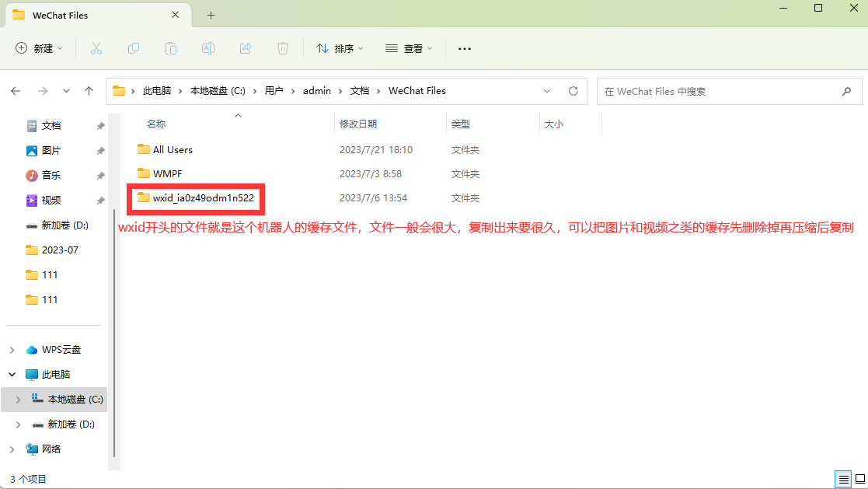The height and width of the screenshot is (489, 868).
Task: Click the search magnifier icon
Action: (846, 92)
